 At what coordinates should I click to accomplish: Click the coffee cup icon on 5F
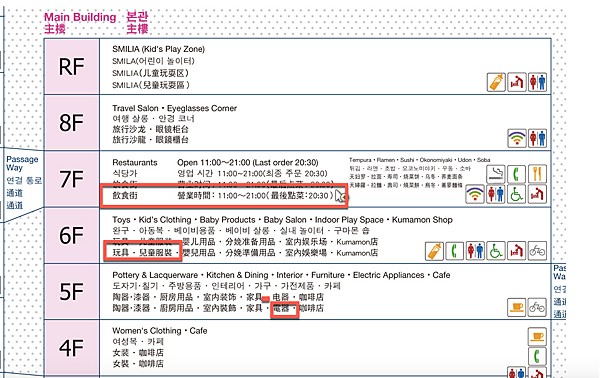coord(517,307)
